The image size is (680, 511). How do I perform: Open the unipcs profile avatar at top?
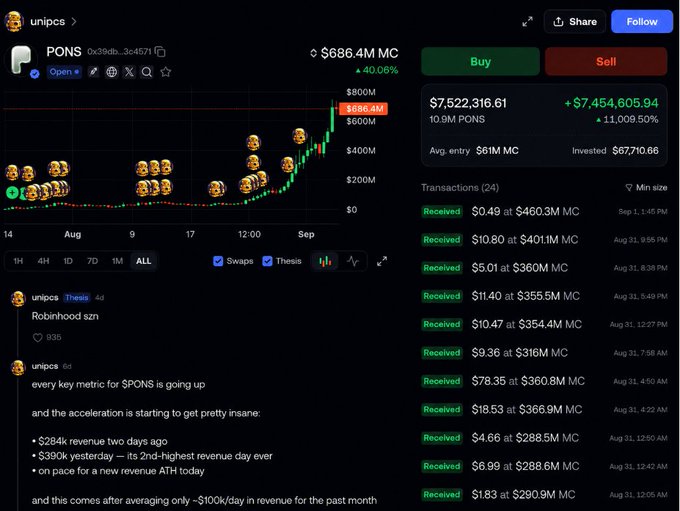click(13, 21)
